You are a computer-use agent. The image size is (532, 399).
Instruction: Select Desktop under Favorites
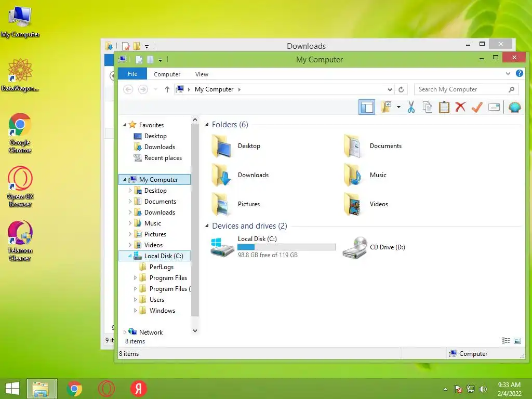pos(155,136)
